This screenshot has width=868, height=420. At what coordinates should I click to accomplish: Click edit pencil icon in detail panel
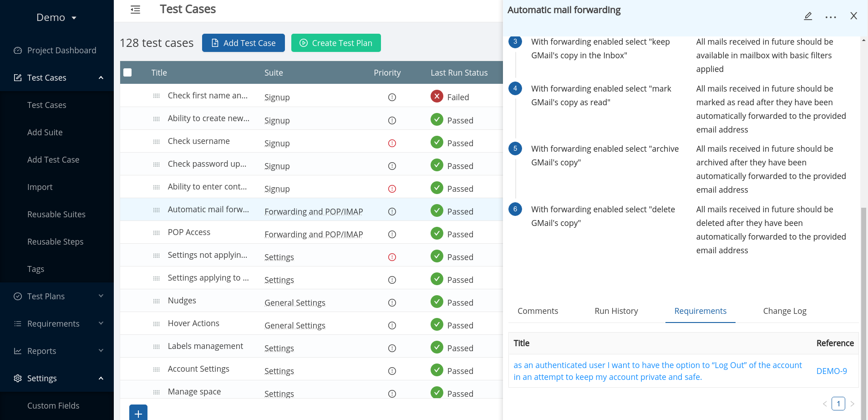click(x=808, y=16)
